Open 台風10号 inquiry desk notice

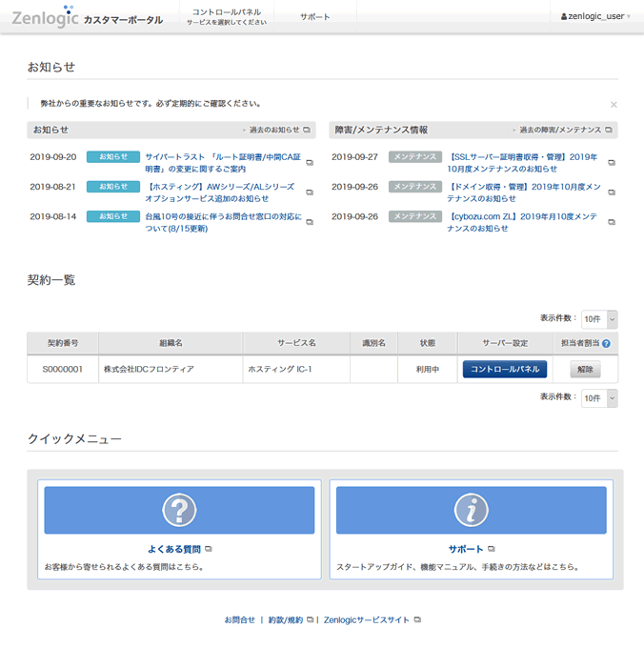pyautogui.click(x=224, y=222)
